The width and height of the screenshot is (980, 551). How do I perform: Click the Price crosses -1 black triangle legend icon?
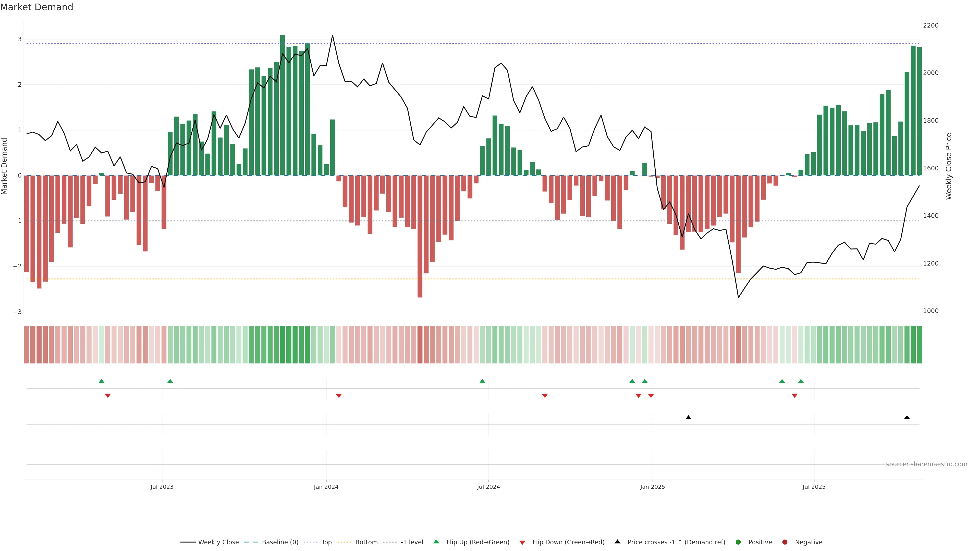[617, 542]
